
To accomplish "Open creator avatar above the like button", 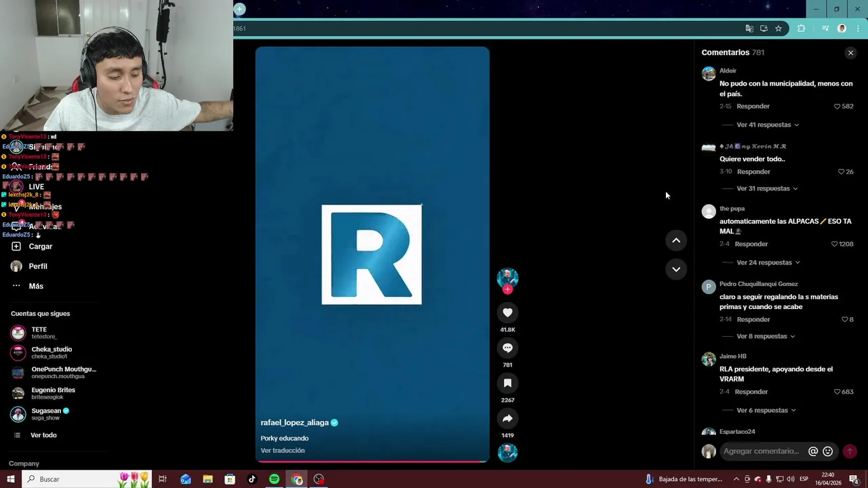I will tap(507, 277).
